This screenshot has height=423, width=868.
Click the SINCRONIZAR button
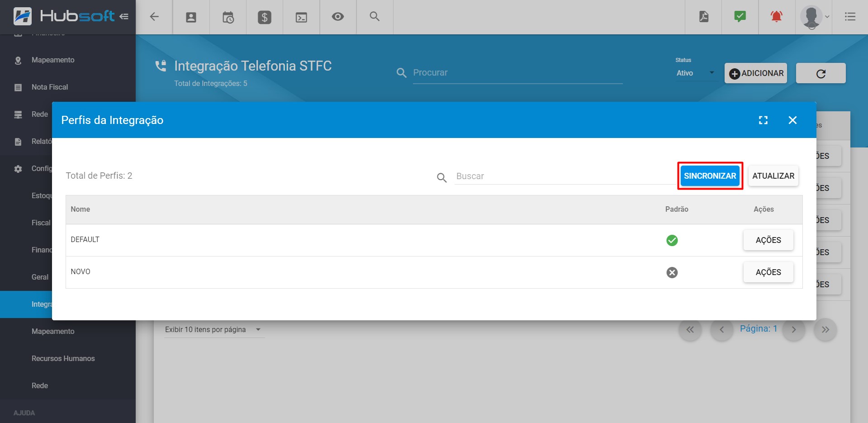pyautogui.click(x=710, y=176)
